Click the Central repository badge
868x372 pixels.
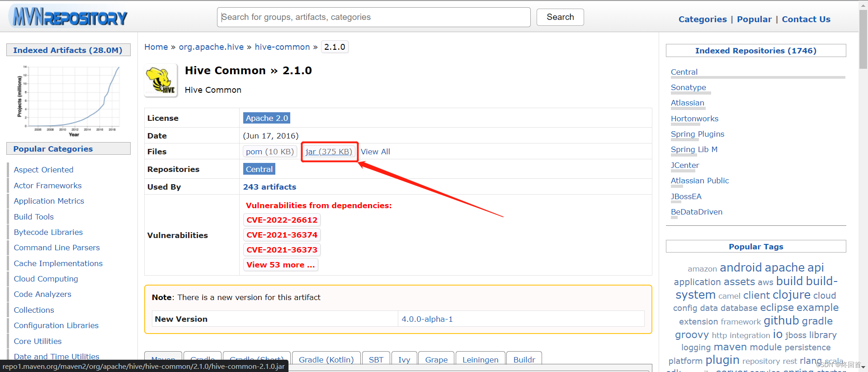(x=259, y=169)
